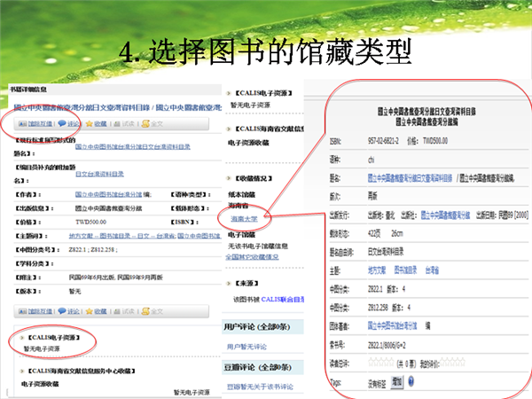Open the subject link in the 主题词 row
532x399 pixels.
pos(145,236)
